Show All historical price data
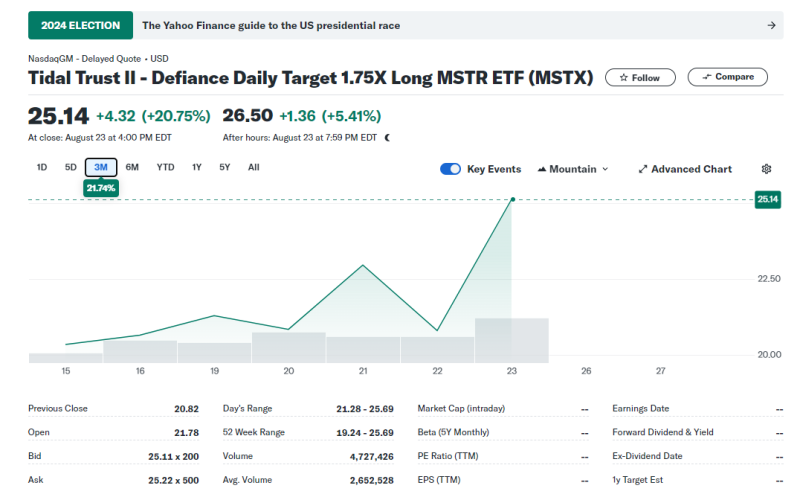800x497 pixels. click(253, 167)
